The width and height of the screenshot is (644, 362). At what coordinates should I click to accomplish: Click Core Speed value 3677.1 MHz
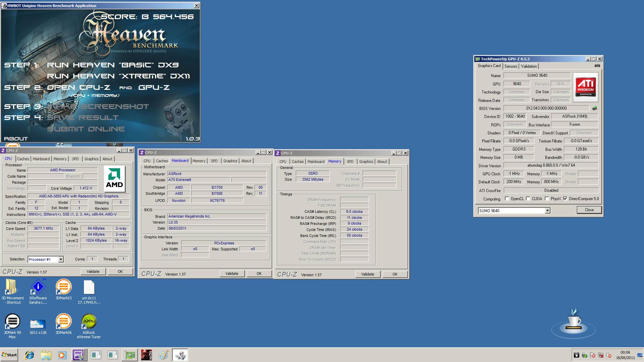[43, 228]
